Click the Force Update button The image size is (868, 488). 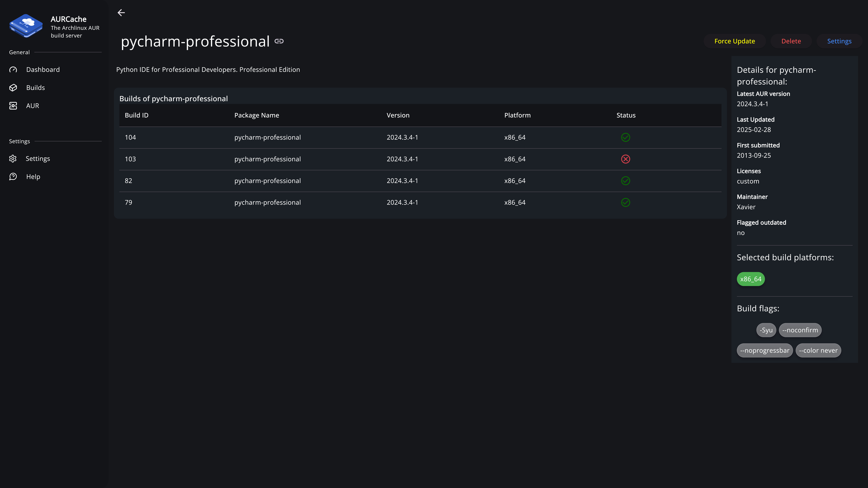click(x=735, y=41)
